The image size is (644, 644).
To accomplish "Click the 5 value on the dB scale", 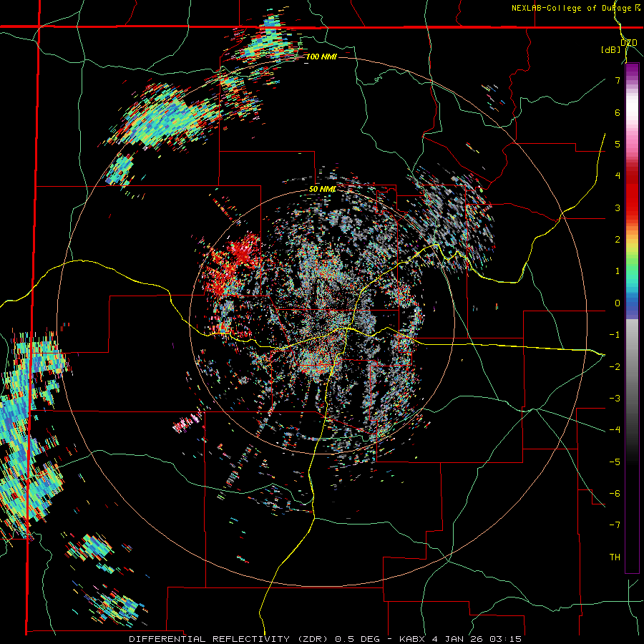I will point(618,144).
